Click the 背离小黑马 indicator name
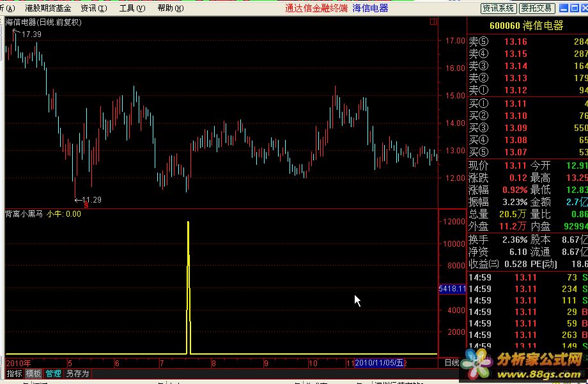The width and height of the screenshot is (588, 384). click(24, 214)
